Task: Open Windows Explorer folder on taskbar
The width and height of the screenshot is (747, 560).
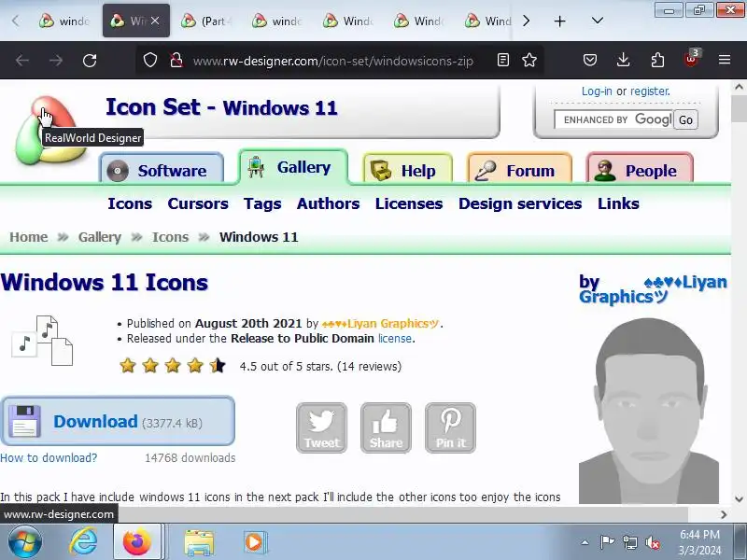Action: [199, 542]
